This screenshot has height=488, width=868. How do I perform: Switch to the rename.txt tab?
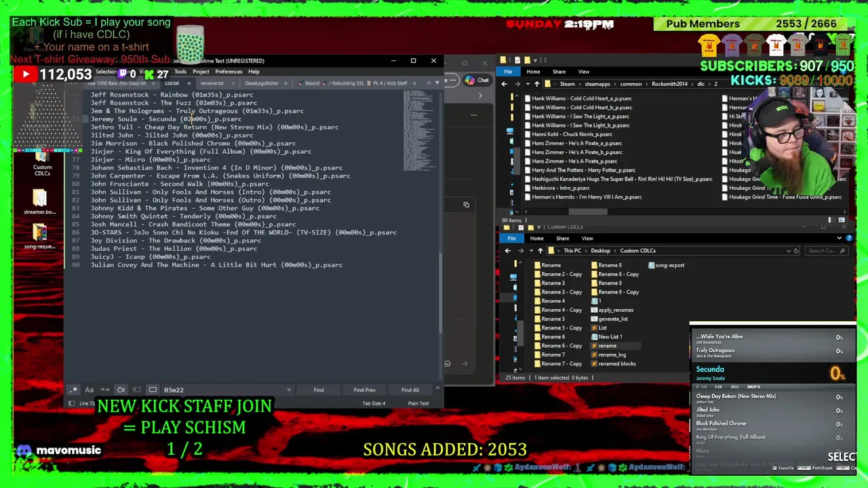(x=212, y=83)
